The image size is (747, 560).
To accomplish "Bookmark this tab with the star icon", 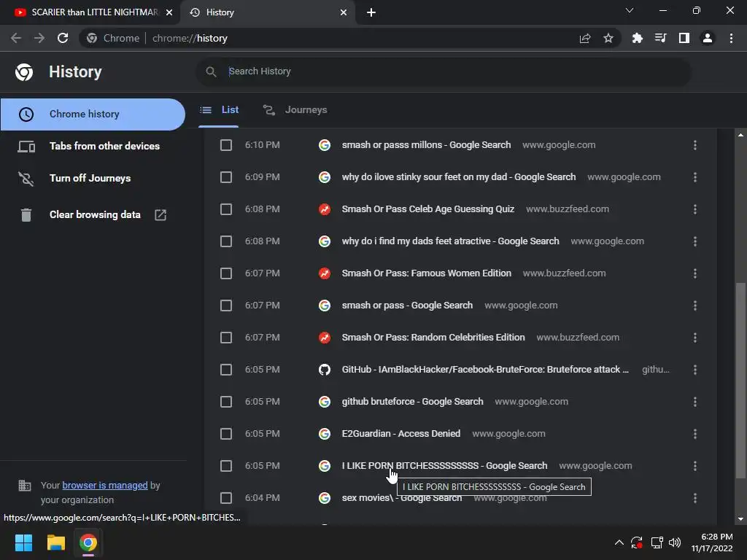I will pos(608,38).
